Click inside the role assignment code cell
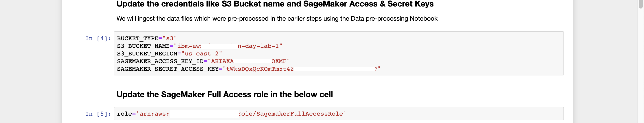Image resolution: width=644 pixels, height=123 pixels. click(339, 114)
